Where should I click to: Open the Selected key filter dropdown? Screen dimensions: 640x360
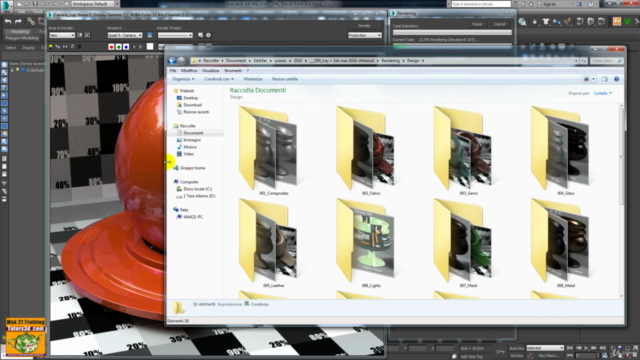tap(545, 348)
